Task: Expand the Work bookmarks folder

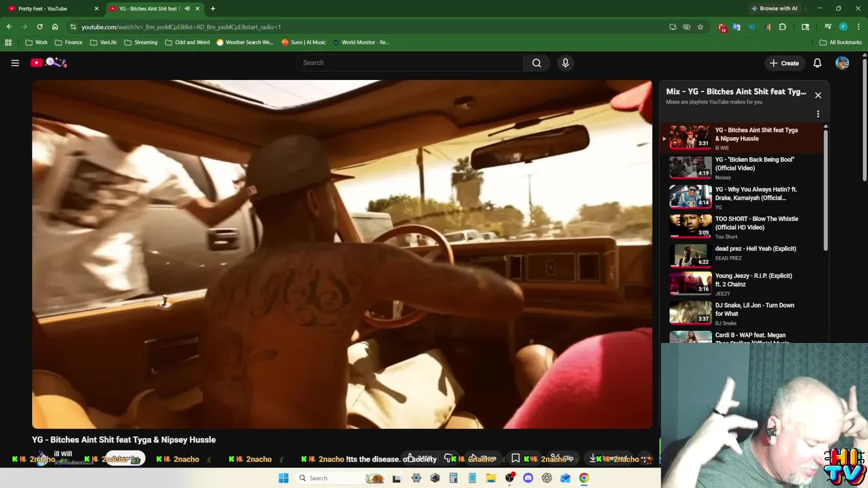Action: [x=37, y=42]
